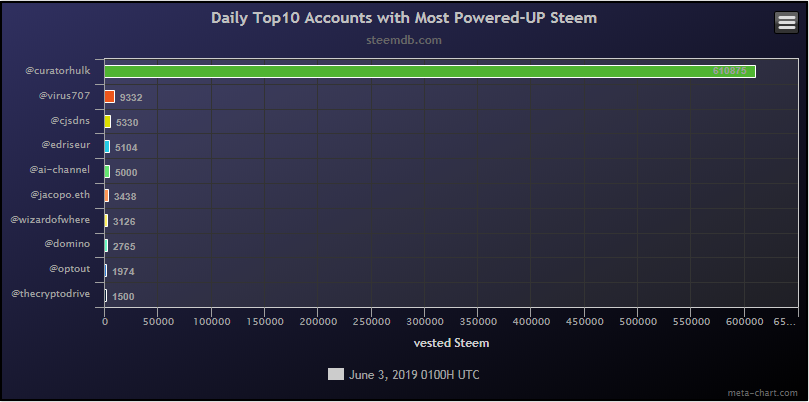Viewport: 809px width, 402px height.
Task: Click the steemdb.com subtitle link
Action: point(404,41)
